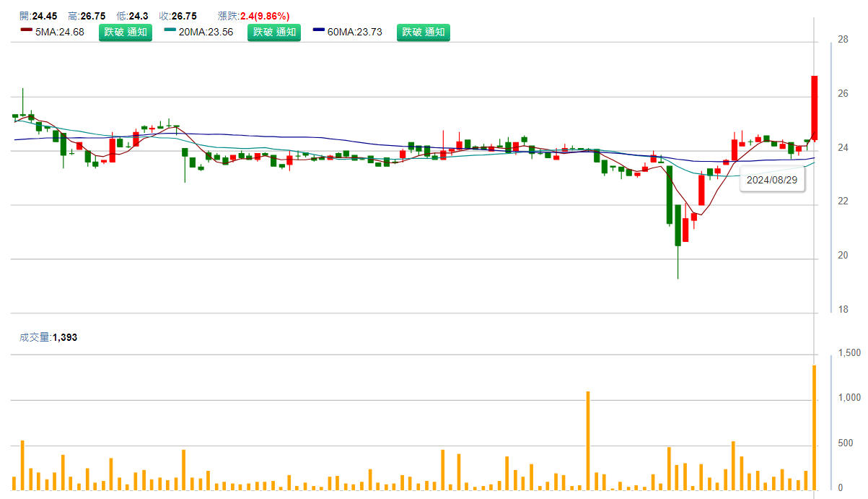Click the 28 label on the price axis
This screenshot has height=499, width=868.
[x=842, y=40]
